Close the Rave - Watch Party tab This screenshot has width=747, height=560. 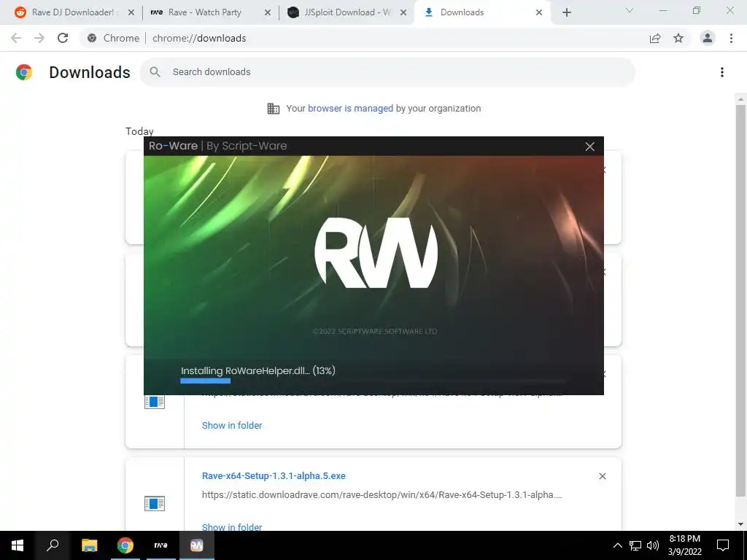[268, 12]
